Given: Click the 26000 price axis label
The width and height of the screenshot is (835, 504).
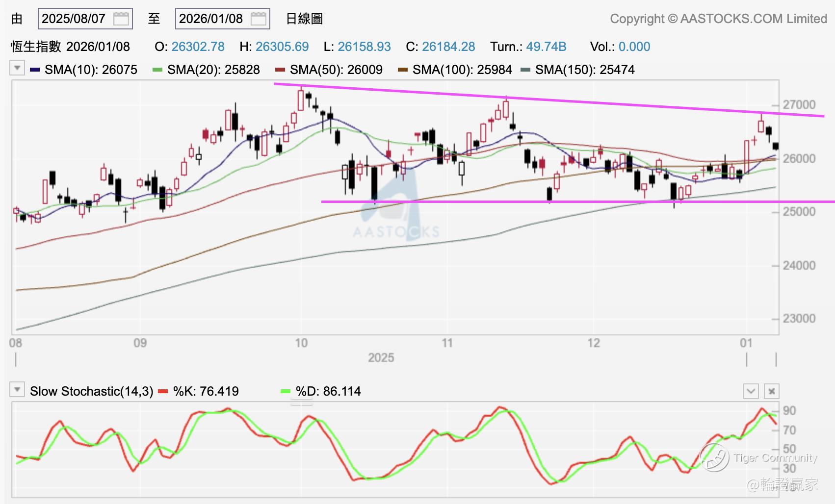Looking at the screenshot, I should 799,158.
